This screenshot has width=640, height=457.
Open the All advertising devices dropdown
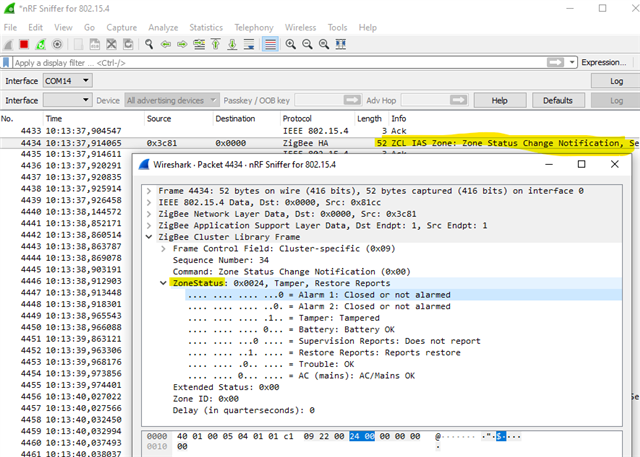pos(171,100)
